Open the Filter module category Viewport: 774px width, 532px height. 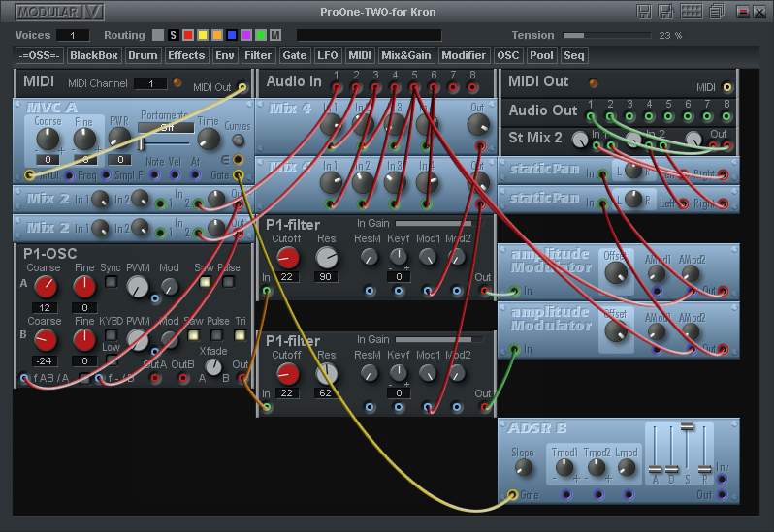[258, 55]
